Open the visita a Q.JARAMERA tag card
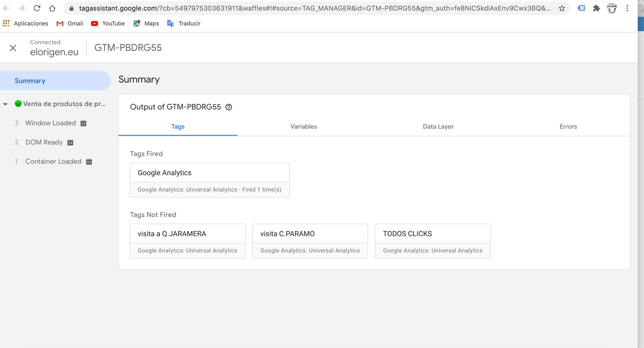The height and width of the screenshot is (348, 644). tap(187, 241)
